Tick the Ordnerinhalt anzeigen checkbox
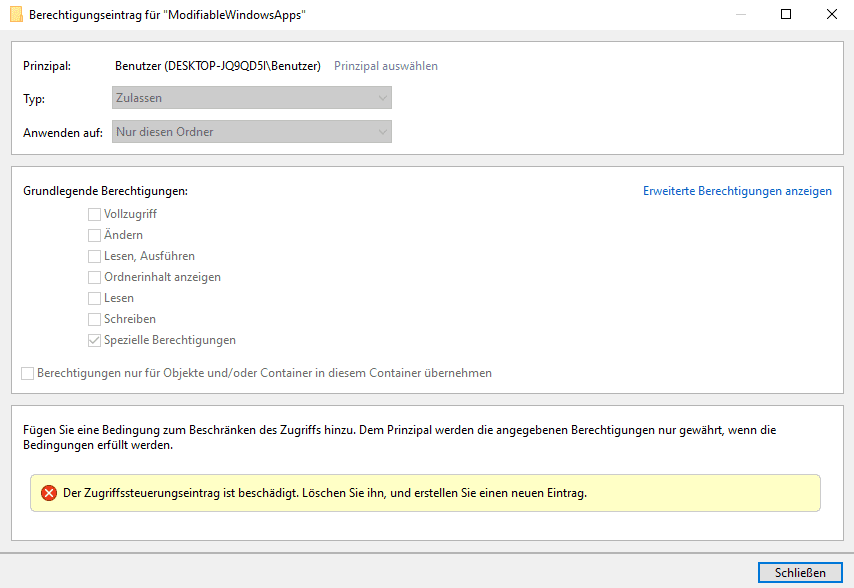The image size is (854, 588). pos(94,277)
